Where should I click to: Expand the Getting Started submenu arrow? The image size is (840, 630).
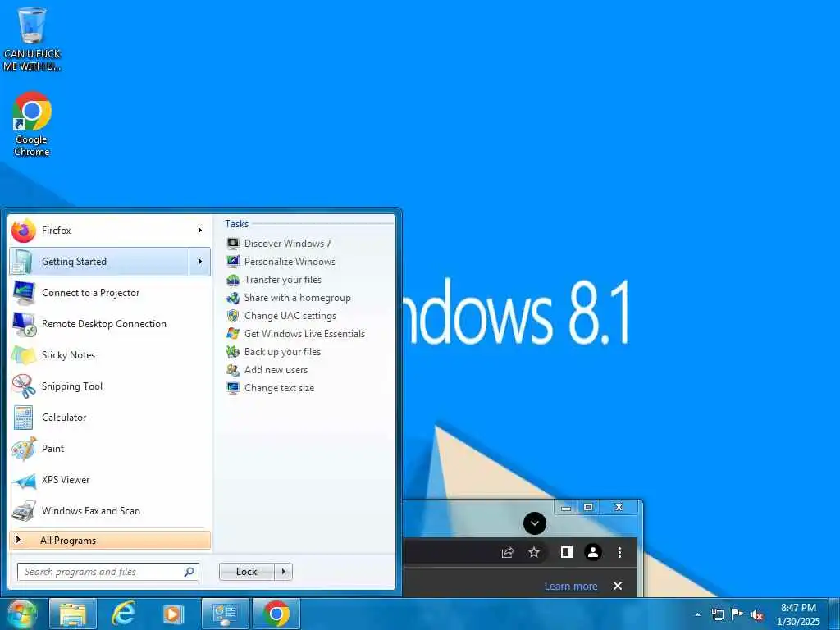tap(200, 262)
